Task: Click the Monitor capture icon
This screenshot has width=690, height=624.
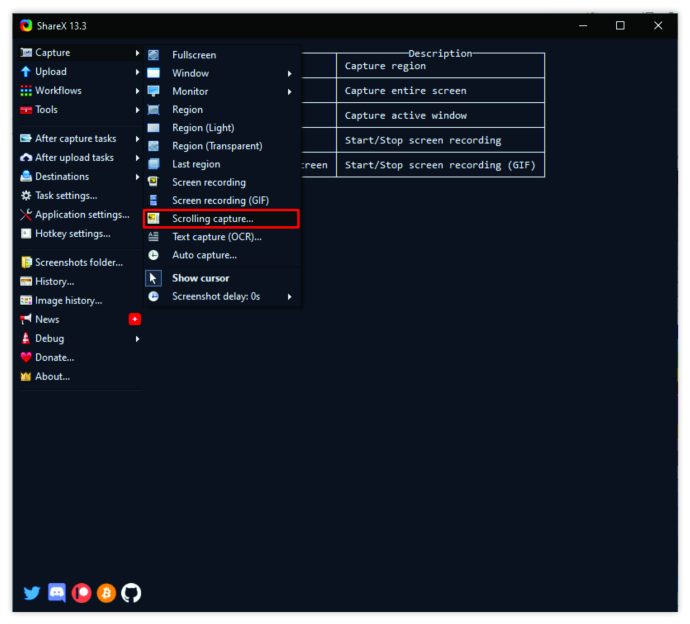Action: pyautogui.click(x=153, y=91)
